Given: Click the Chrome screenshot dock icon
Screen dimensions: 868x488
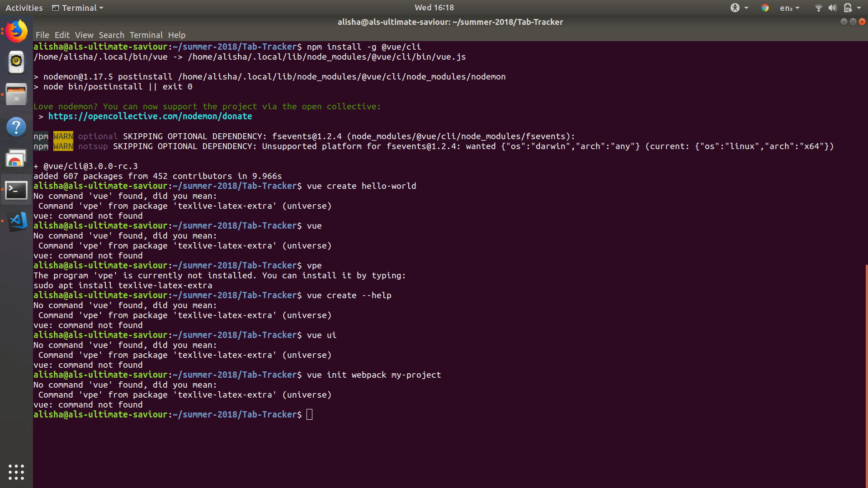Looking at the screenshot, I should pos(17,159).
